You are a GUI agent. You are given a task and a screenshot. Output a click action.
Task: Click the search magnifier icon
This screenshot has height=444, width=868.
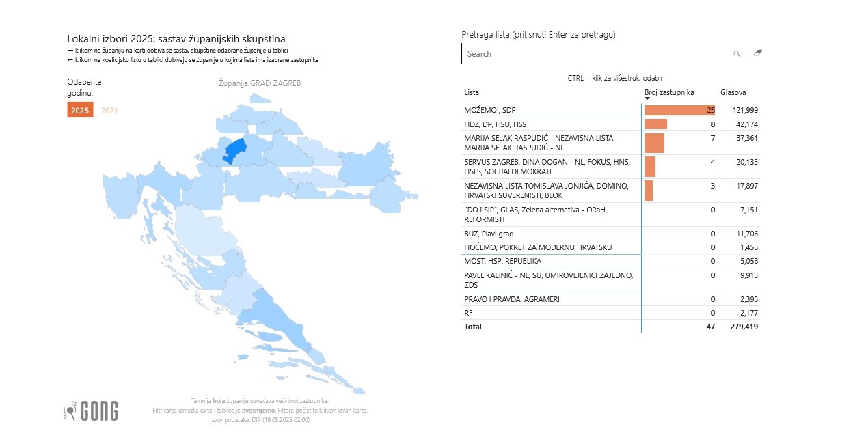736,53
